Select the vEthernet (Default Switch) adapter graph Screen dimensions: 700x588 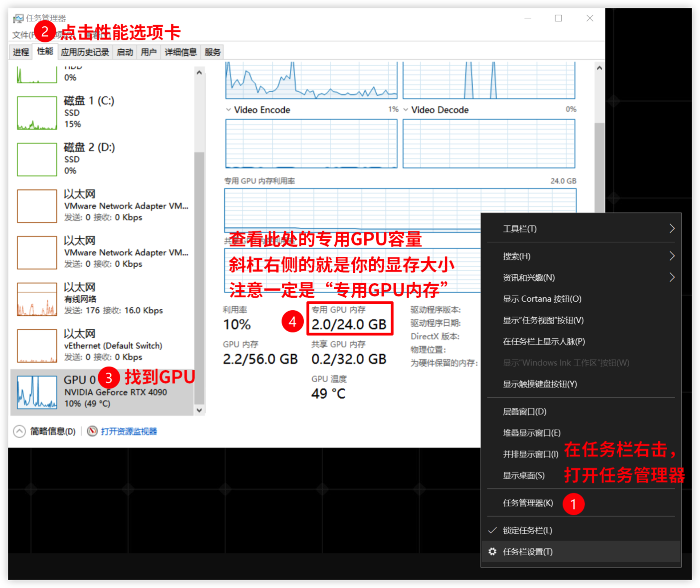tap(37, 346)
